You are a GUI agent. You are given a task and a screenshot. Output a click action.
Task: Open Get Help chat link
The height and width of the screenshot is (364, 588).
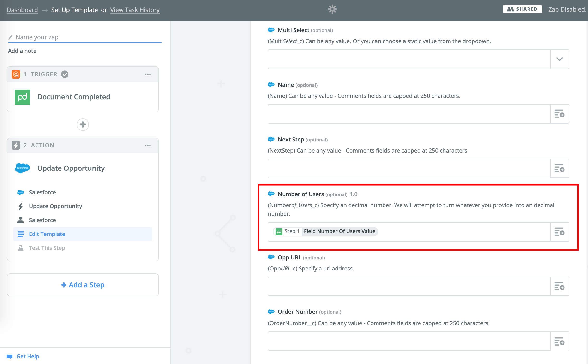click(x=27, y=356)
